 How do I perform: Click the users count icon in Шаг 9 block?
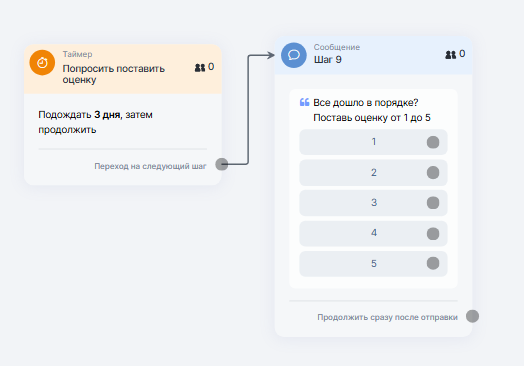point(450,54)
